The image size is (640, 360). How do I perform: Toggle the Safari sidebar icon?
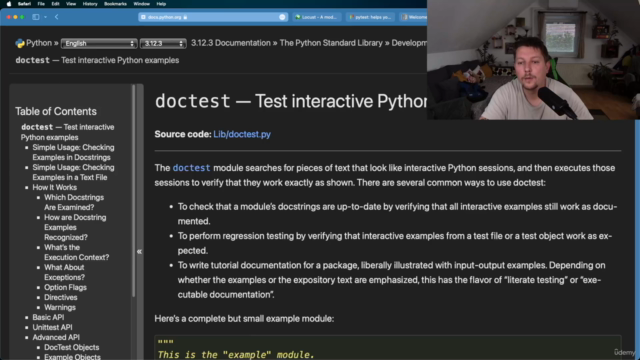point(36,17)
